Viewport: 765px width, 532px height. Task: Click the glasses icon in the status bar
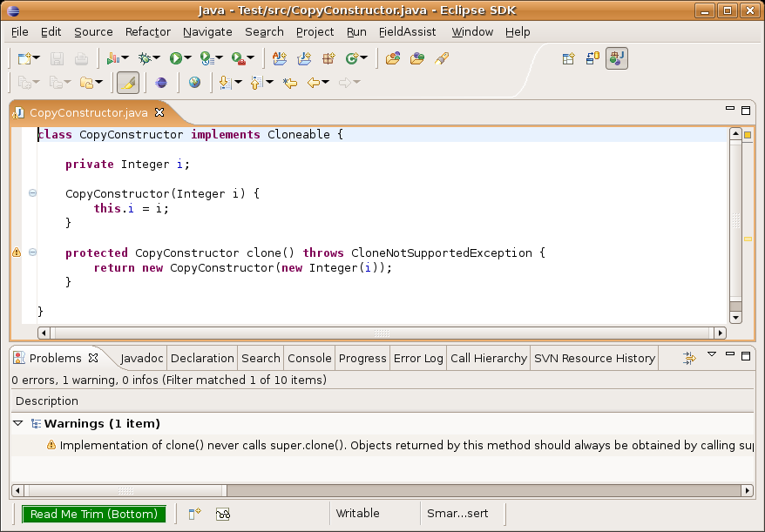tap(223, 514)
